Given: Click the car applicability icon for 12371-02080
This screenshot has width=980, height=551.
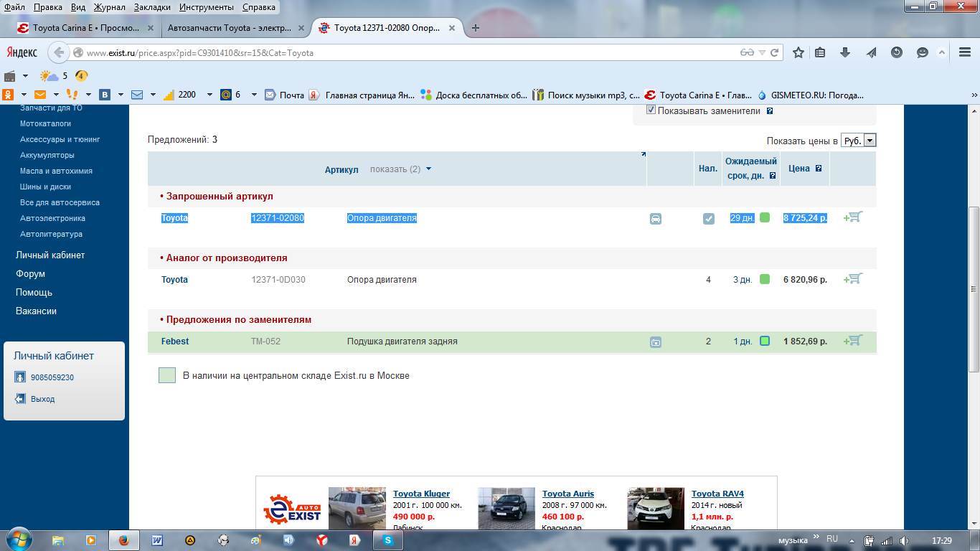Looking at the screenshot, I should click(655, 219).
